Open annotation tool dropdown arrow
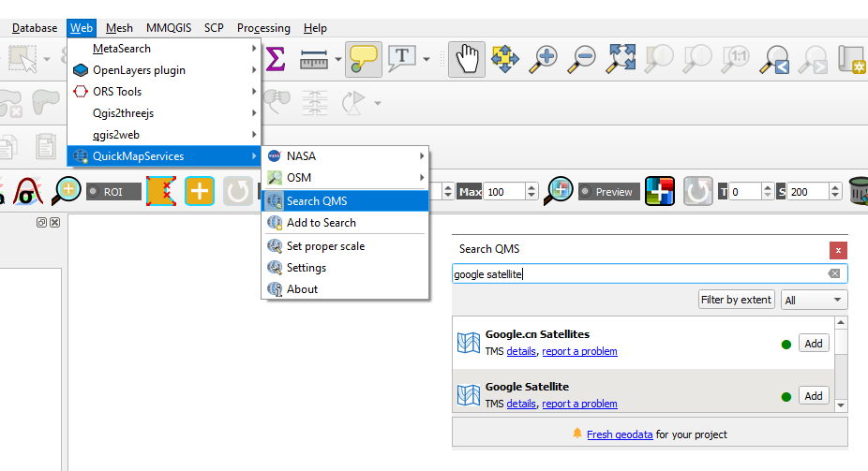The width and height of the screenshot is (868, 471). click(x=427, y=59)
